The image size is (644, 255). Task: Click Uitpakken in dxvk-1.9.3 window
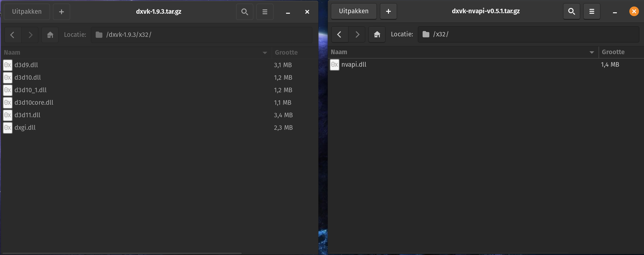(27, 12)
